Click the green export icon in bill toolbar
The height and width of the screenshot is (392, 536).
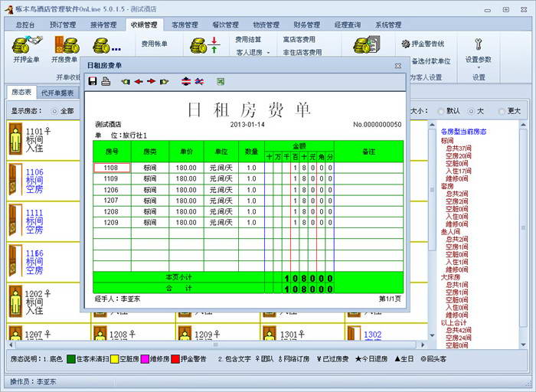pos(221,81)
